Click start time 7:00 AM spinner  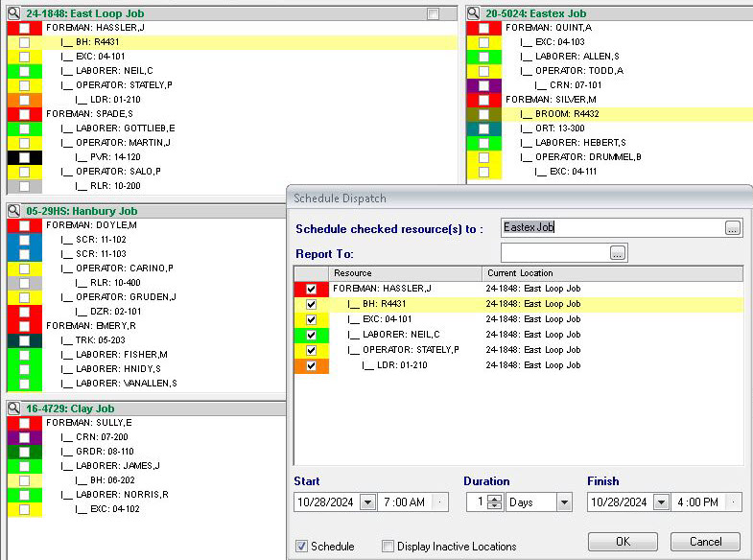point(439,502)
